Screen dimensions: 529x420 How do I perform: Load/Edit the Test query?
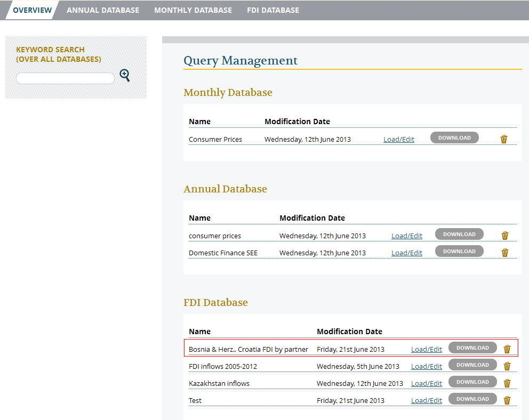click(x=427, y=401)
